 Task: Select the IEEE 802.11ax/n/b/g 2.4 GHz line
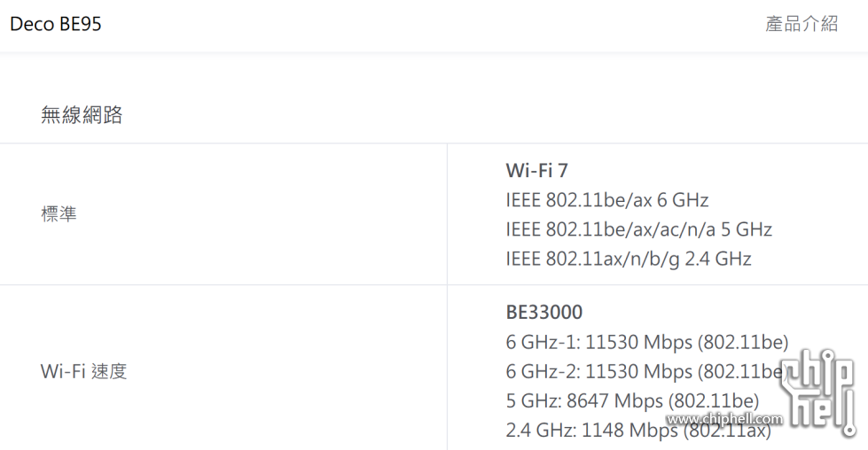(x=628, y=259)
